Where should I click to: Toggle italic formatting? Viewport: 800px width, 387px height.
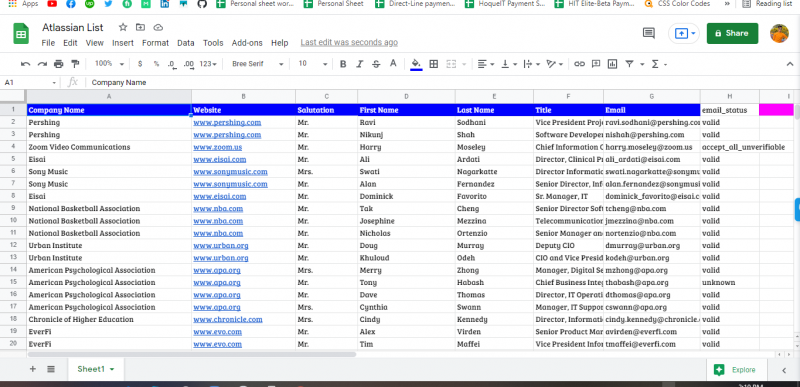pos(359,64)
